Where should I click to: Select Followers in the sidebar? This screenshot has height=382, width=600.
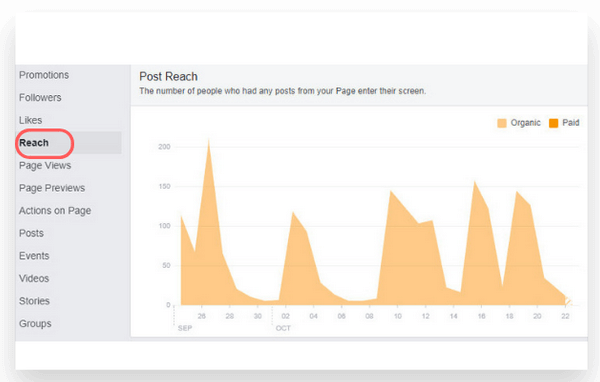pyautogui.click(x=40, y=98)
